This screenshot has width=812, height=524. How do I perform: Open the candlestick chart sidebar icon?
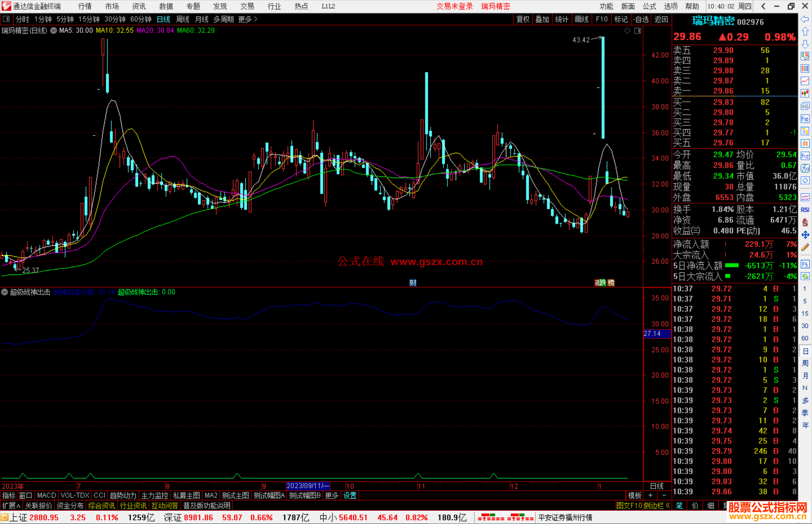(x=805, y=93)
